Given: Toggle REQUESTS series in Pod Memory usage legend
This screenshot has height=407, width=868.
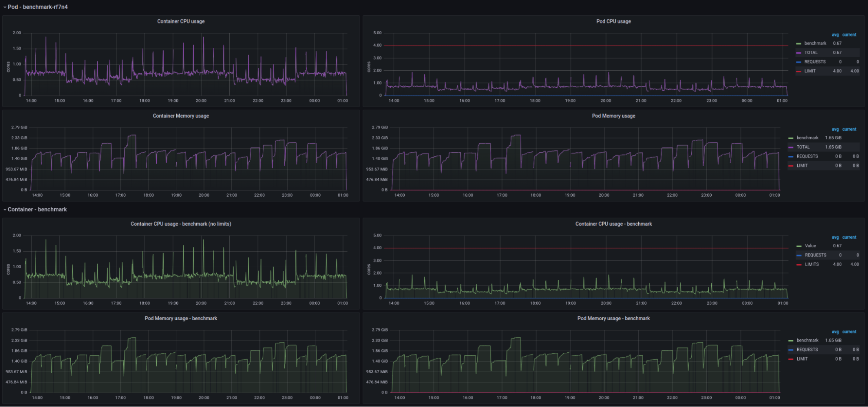Looking at the screenshot, I should (807, 157).
